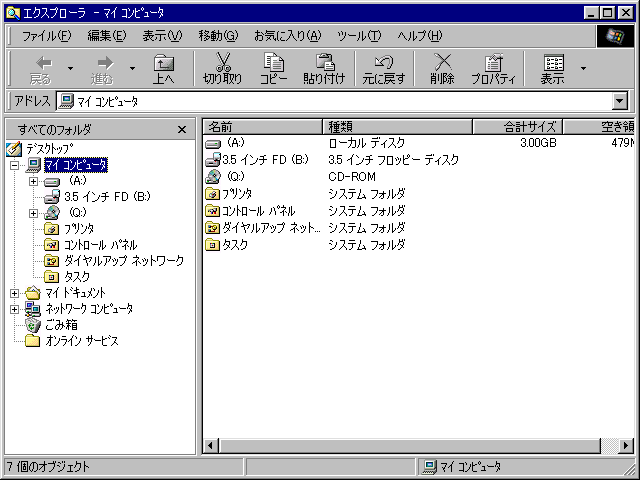Expand the (Q:) CD-ROM tree node
Viewport: 640px width, 480px height.
tap(33, 213)
